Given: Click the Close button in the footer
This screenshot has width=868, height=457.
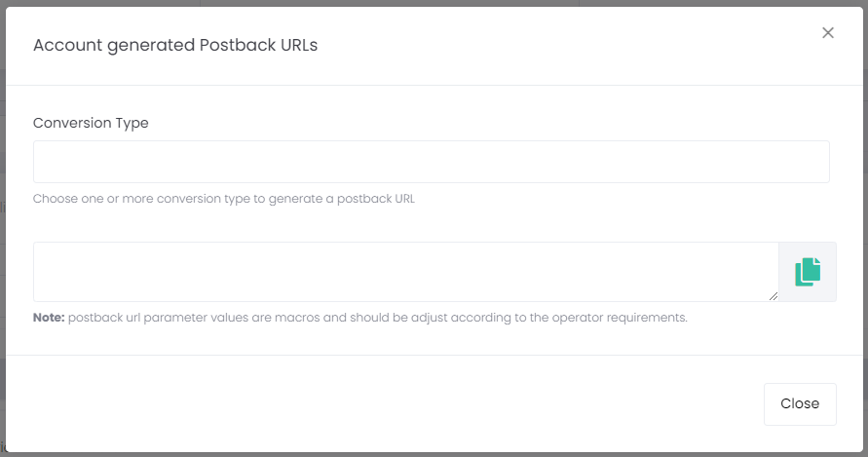Looking at the screenshot, I should [800, 403].
